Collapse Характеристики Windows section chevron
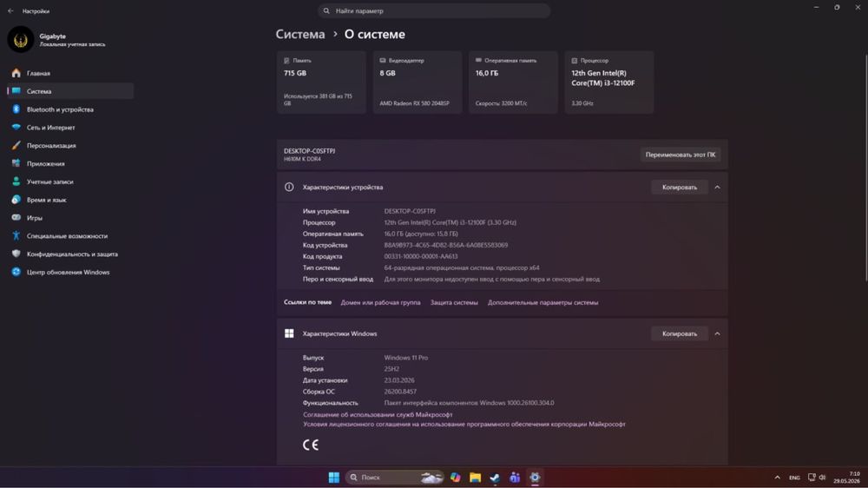868x488 pixels. pyautogui.click(x=718, y=333)
